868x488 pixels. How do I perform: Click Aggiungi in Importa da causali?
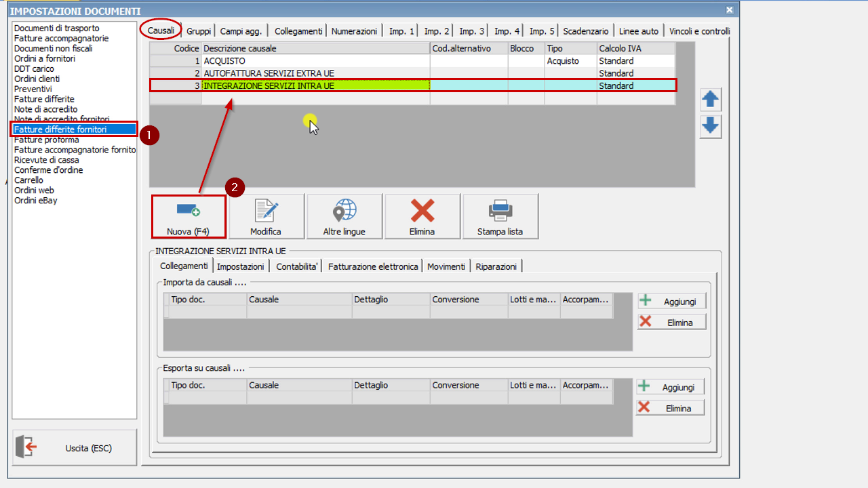pyautogui.click(x=671, y=301)
